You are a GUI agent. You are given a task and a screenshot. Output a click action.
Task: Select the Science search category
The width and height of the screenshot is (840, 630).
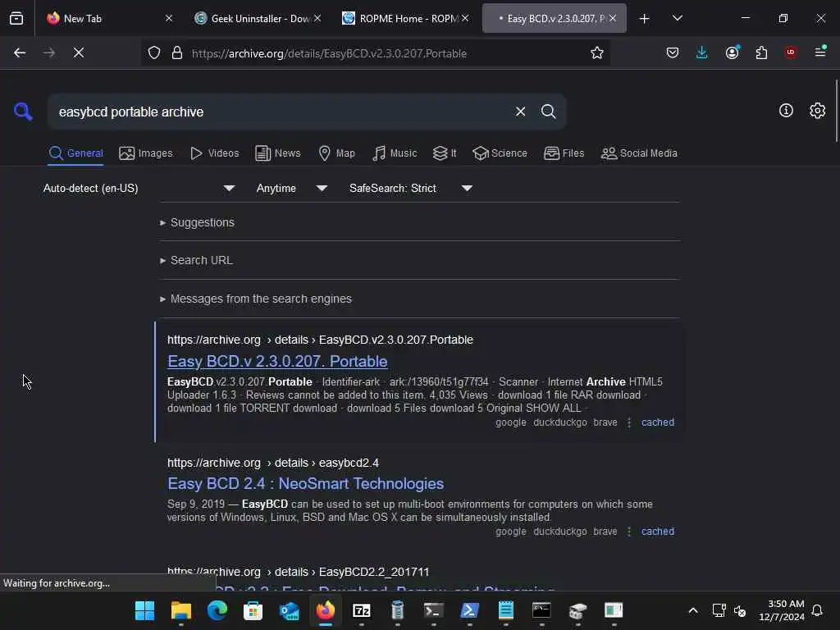(500, 153)
